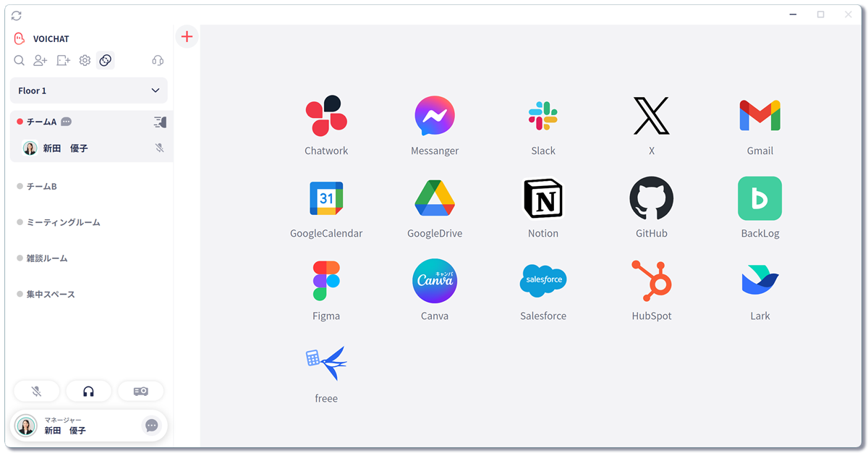Click the GitHub integration icon
This screenshot has width=868, height=456.
coord(651,198)
